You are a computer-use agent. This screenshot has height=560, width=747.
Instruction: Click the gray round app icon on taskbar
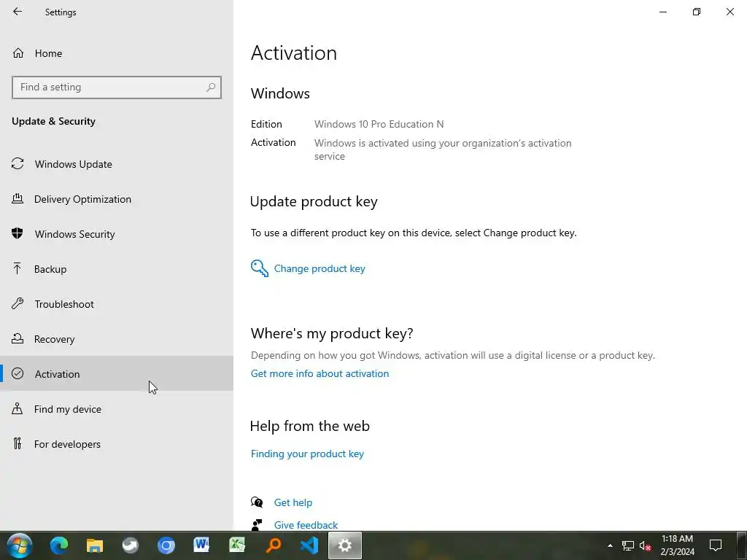coord(131,545)
